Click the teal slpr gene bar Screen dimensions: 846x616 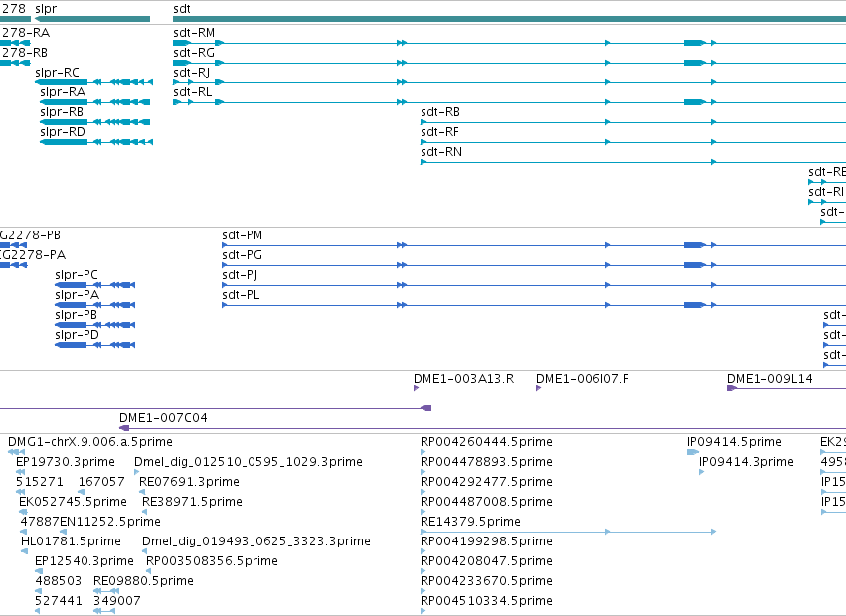92,19
